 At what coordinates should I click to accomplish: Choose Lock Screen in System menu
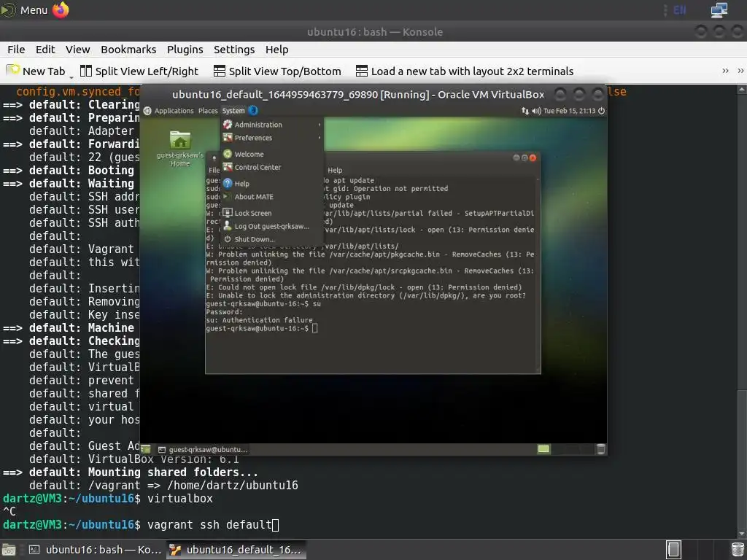pyautogui.click(x=273, y=214)
